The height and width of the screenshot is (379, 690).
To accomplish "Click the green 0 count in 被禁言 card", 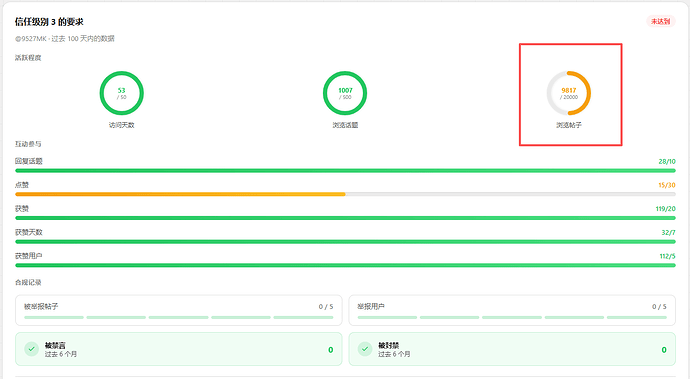I will [330, 350].
